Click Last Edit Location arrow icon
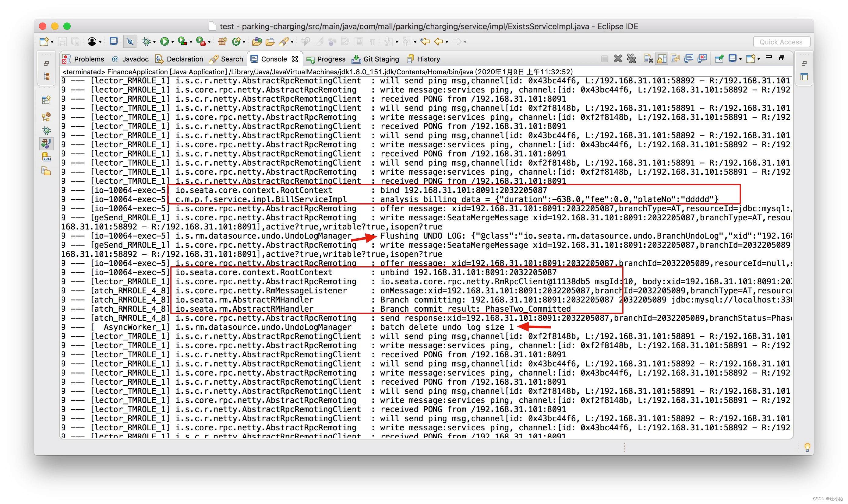Image resolution: width=848 pixels, height=504 pixels. tap(425, 41)
